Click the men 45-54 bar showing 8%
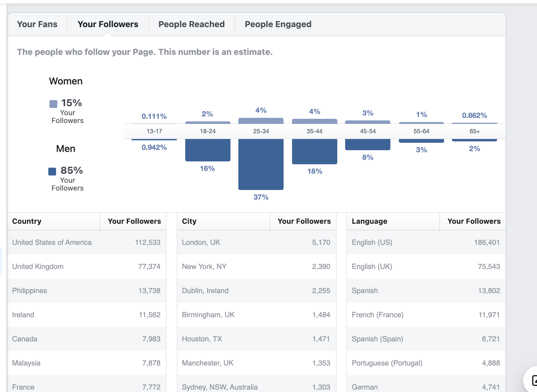The width and height of the screenshot is (537, 392). (x=368, y=144)
